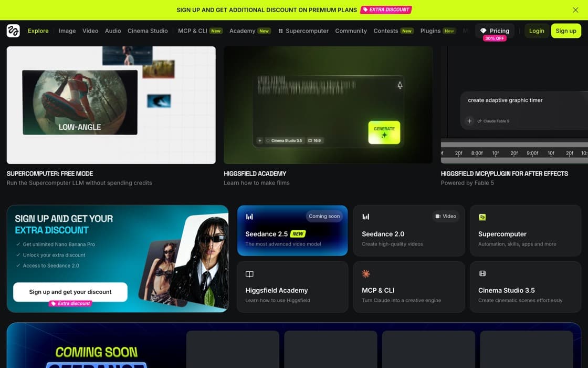588x368 pixels.
Task: Click the plus icon in Academy preview prompt
Action: coord(259,140)
